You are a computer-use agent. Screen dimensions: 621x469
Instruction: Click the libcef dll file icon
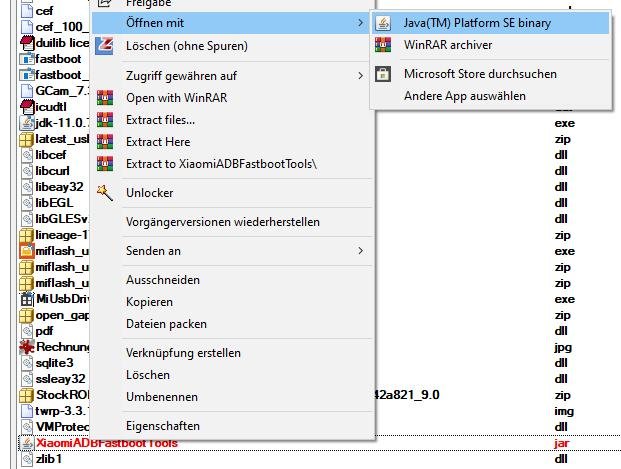click(27, 155)
